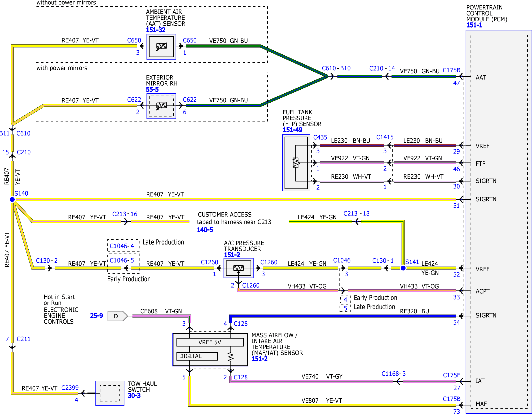Follow the 140-5 customer access reference
Viewport: 532px width, 414px height.
pos(205,230)
